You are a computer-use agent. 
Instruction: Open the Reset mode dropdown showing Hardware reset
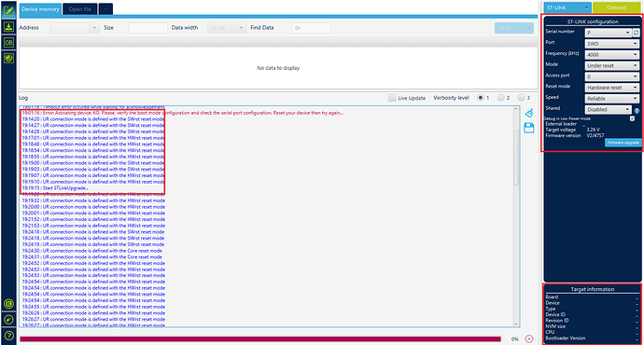point(611,88)
